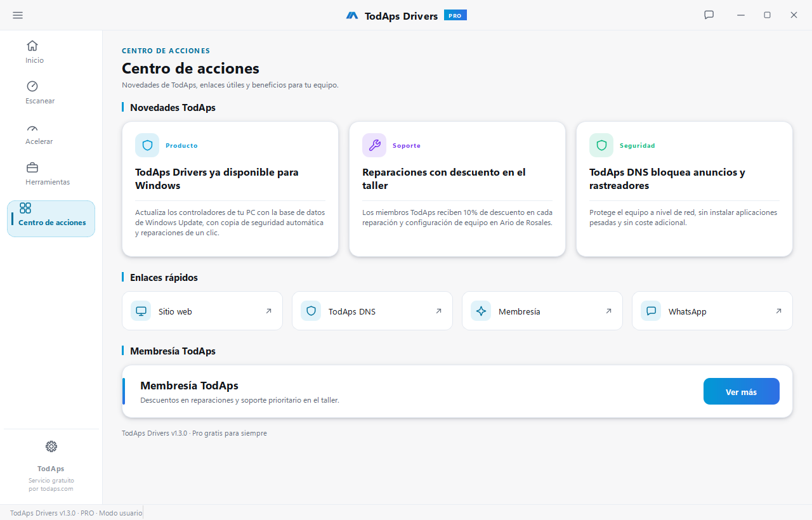Open the Escanear compass icon
The height and width of the screenshot is (520, 812).
coord(32,86)
